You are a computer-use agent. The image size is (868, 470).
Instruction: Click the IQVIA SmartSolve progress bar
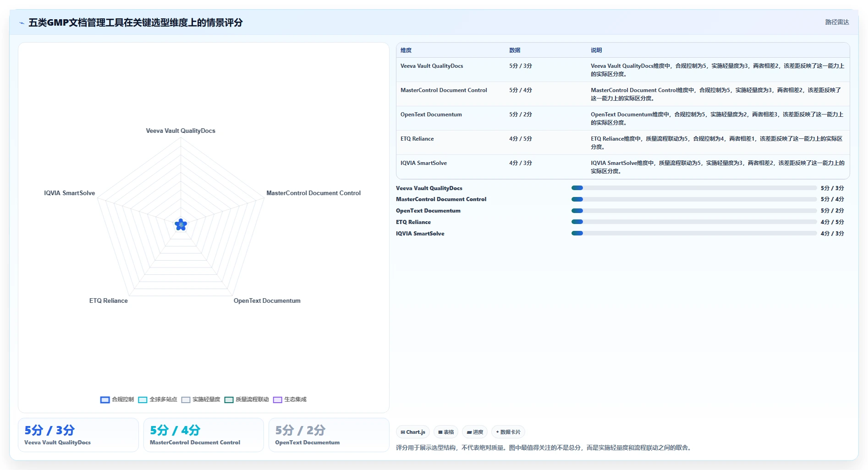[x=694, y=233]
